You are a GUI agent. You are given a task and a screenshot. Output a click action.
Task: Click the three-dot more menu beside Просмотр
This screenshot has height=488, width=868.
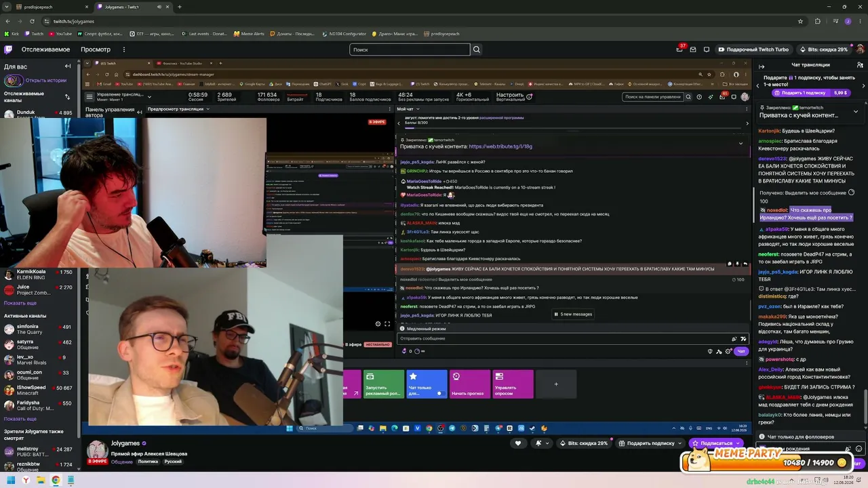[124, 49]
